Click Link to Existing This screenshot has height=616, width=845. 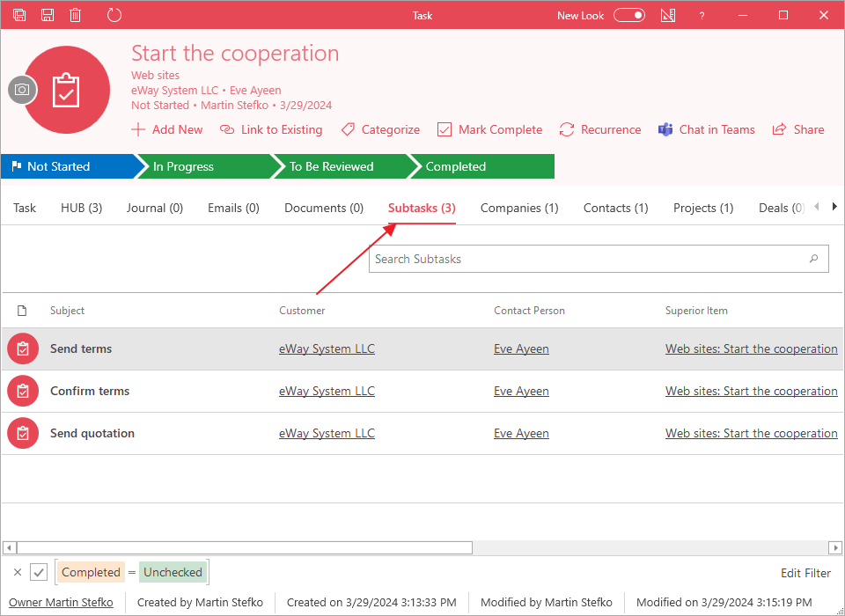coord(271,129)
